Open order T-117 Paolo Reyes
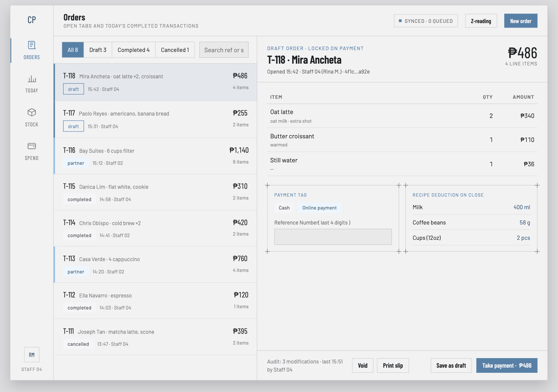 coord(156,119)
